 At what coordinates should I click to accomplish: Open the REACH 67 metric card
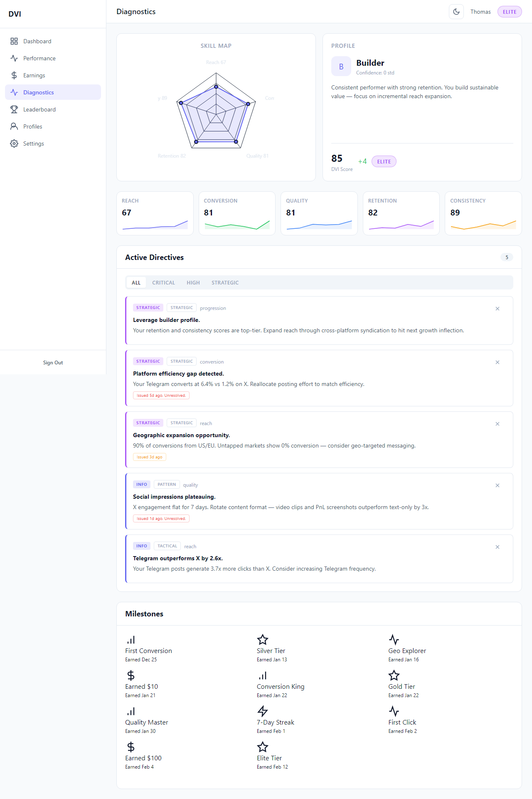pos(155,213)
